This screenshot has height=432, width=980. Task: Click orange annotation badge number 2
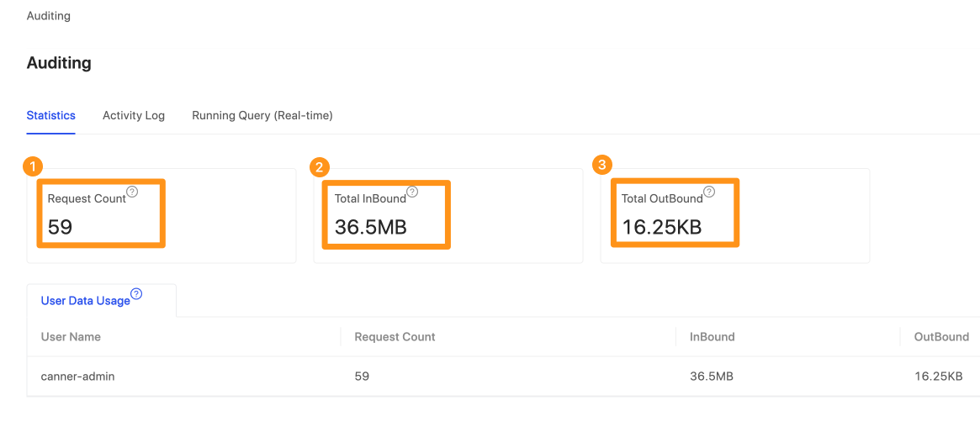[x=320, y=166]
